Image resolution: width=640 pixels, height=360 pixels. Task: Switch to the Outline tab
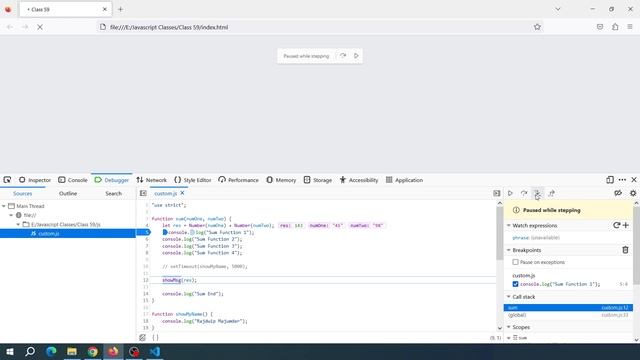point(68,193)
